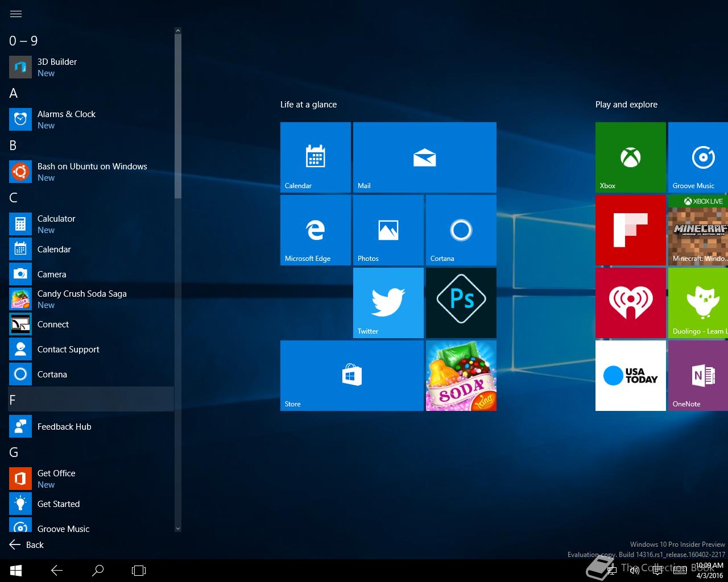Open Task View from the taskbar

click(139, 571)
